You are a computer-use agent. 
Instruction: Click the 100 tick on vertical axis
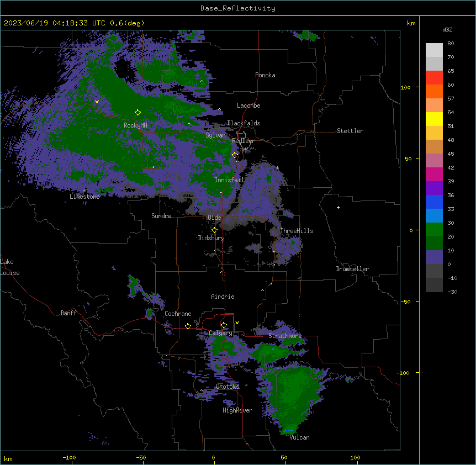click(x=405, y=87)
